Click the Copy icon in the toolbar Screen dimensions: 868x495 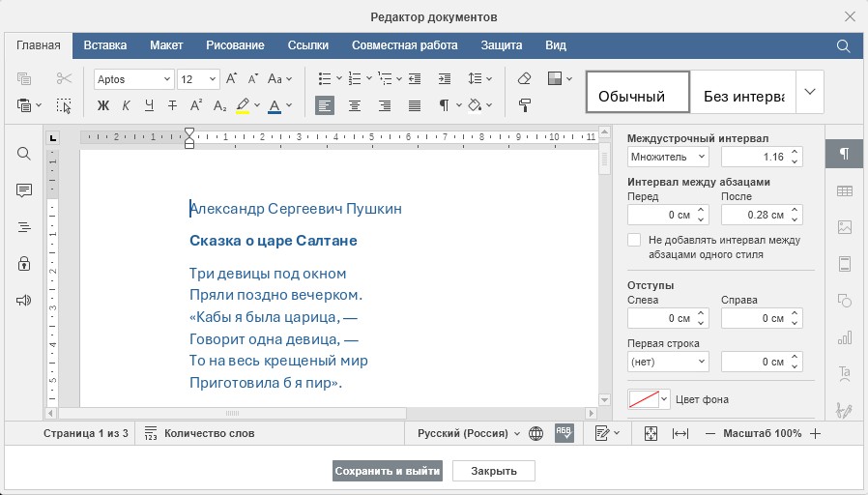pos(24,78)
